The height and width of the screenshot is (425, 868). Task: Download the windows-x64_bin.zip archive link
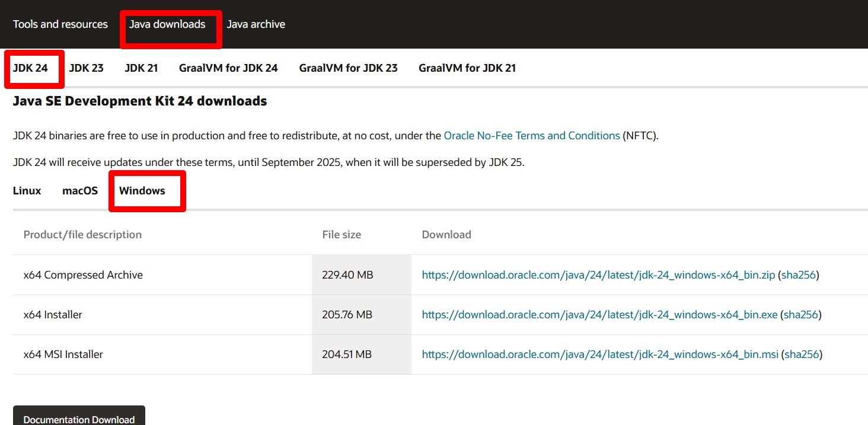click(598, 275)
